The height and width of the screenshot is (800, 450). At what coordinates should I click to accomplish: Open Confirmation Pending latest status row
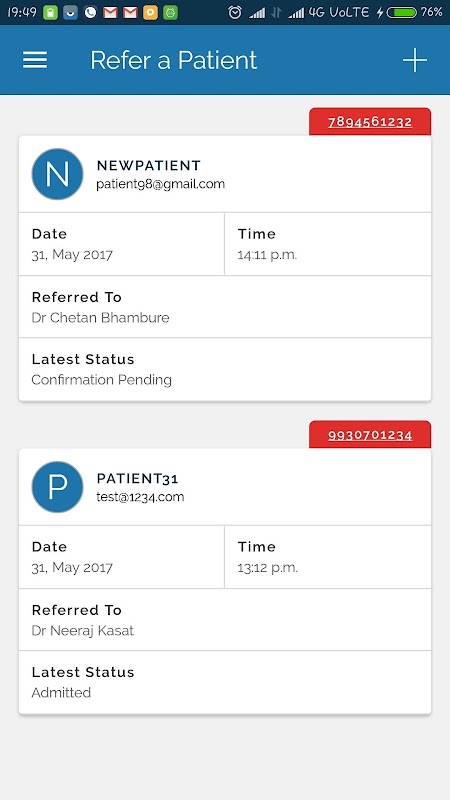click(225, 369)
